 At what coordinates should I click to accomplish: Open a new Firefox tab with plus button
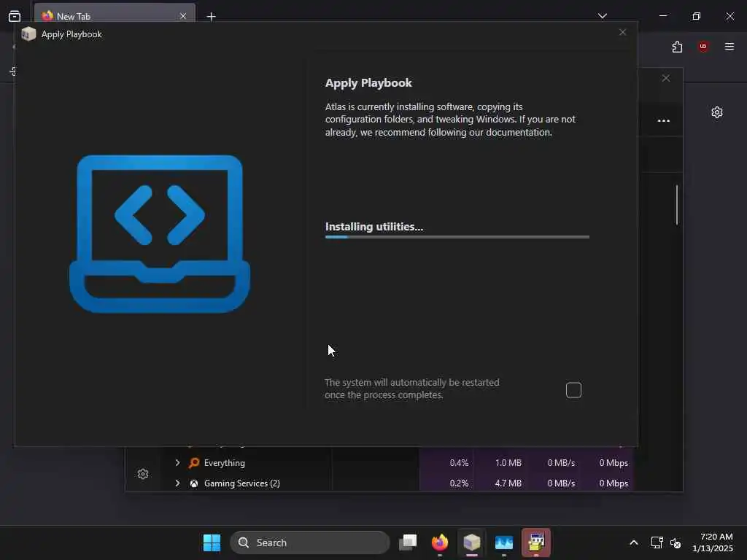point(211,17)
